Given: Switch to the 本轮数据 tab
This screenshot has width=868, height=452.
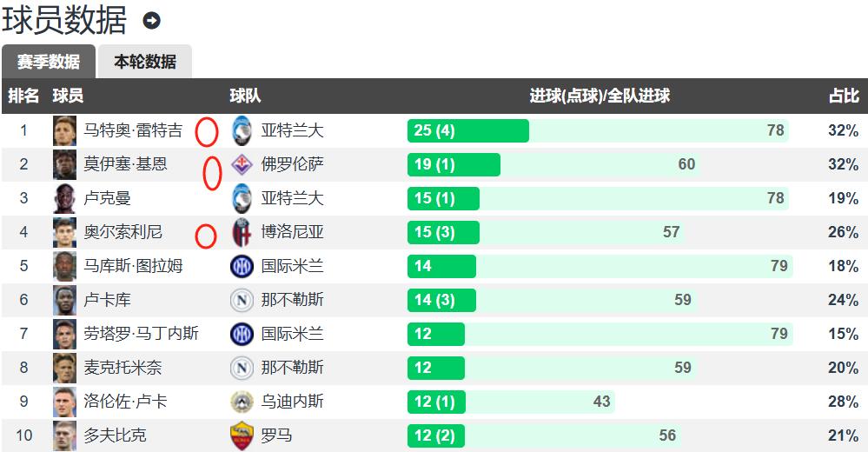Looking at the screenshot, I should coord(145,62).
